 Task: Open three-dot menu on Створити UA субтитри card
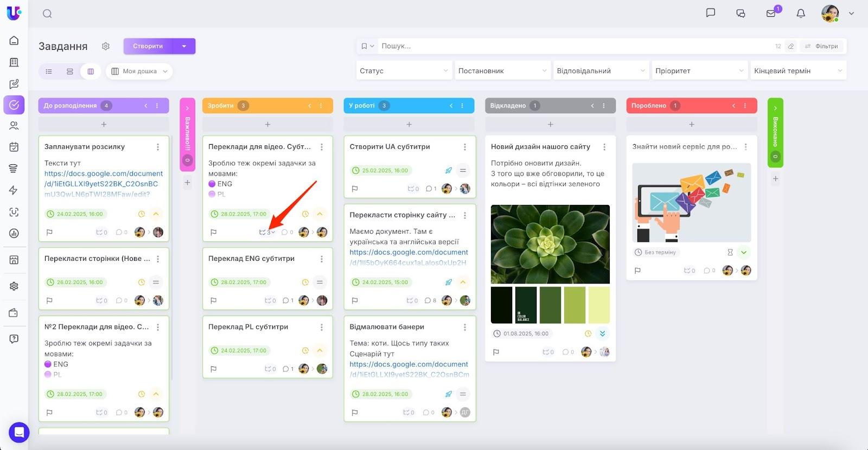[464, 147]
